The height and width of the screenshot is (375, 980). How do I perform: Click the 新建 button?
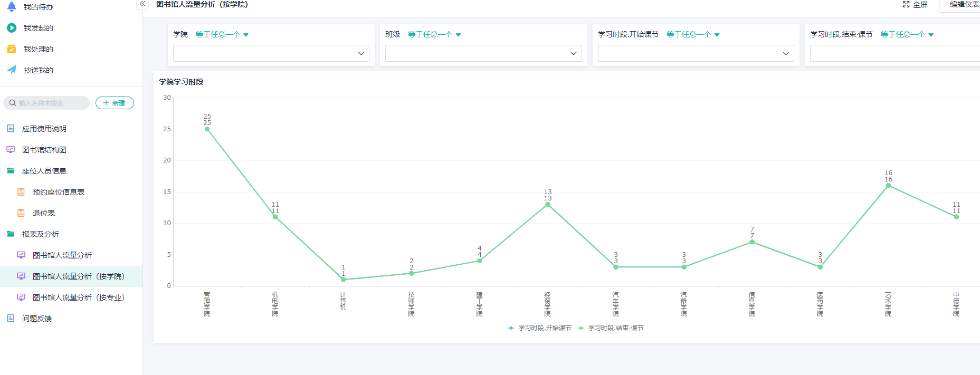click(x=115, y=103)
